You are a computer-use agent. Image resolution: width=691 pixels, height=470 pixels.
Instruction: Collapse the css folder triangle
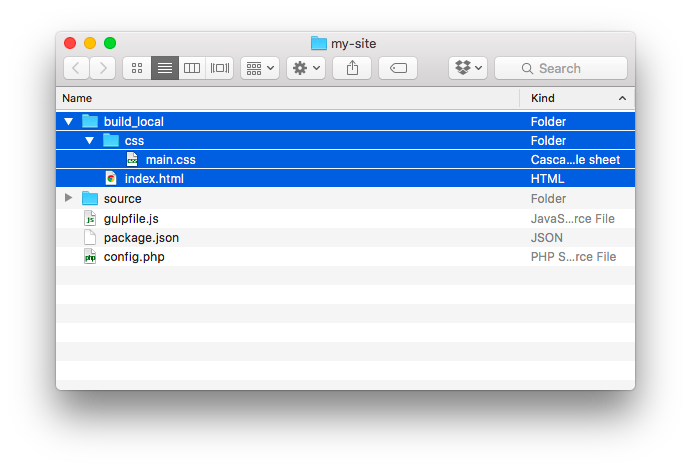coord(89,141)
